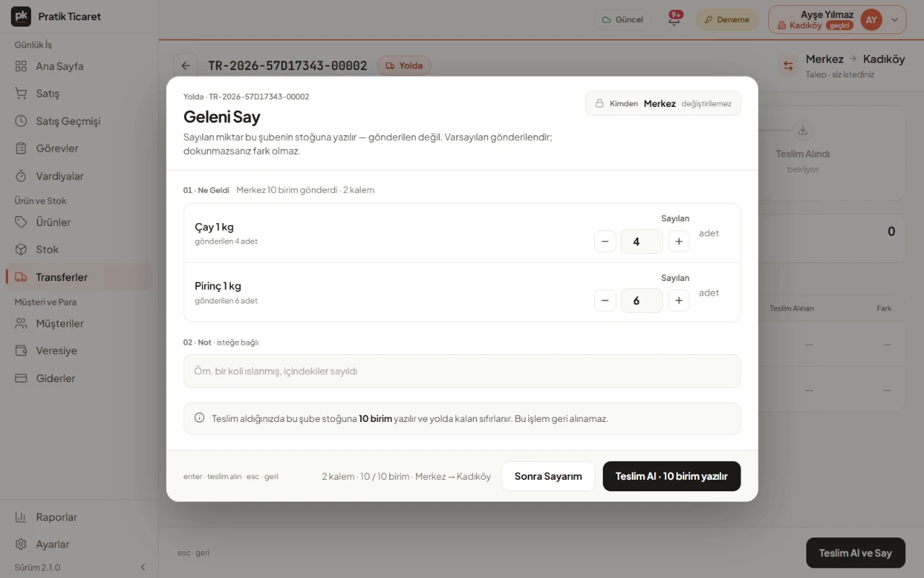Open the Vardiyalar page
The image size is (924, 578).
pos(79,176)
